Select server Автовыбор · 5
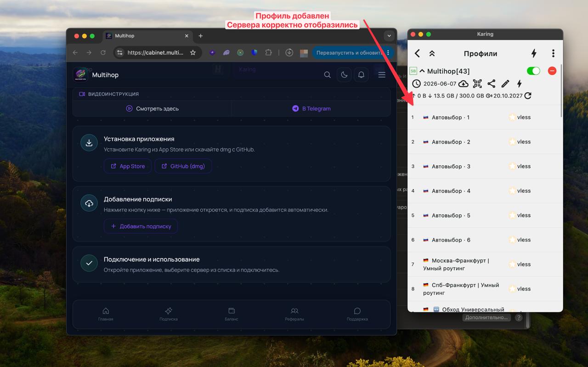This screenshot has width=588, height=367. click(x=485, y=215)
